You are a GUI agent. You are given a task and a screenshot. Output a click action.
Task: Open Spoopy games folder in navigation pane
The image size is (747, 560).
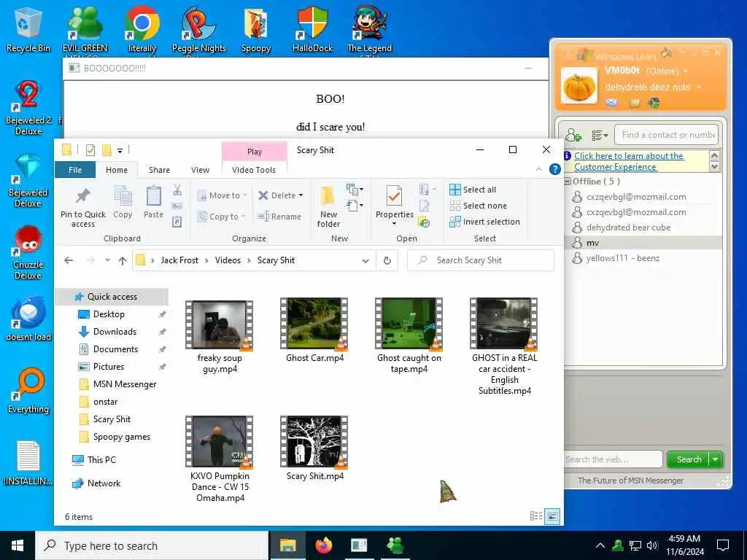(122, 437)
